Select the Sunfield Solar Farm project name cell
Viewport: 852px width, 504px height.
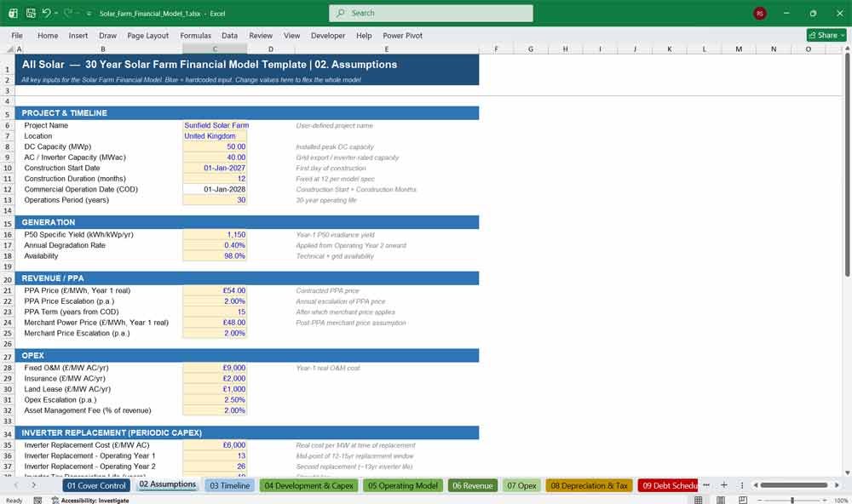(x=215, y=125)
